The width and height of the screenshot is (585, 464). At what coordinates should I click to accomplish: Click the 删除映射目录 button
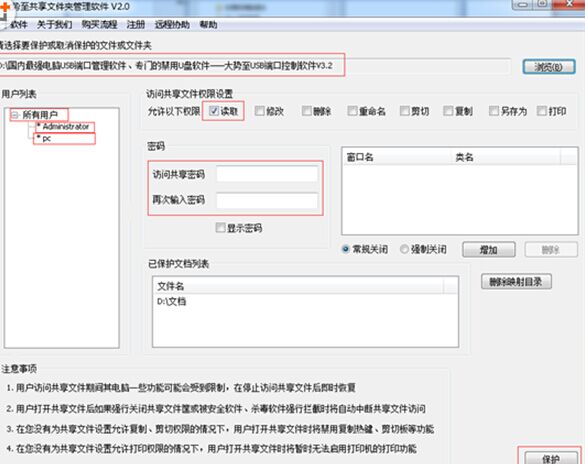[x=516, y=282]
